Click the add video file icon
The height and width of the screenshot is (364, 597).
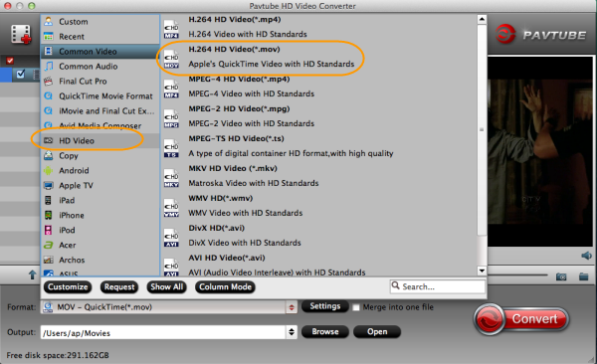point(21,34)
